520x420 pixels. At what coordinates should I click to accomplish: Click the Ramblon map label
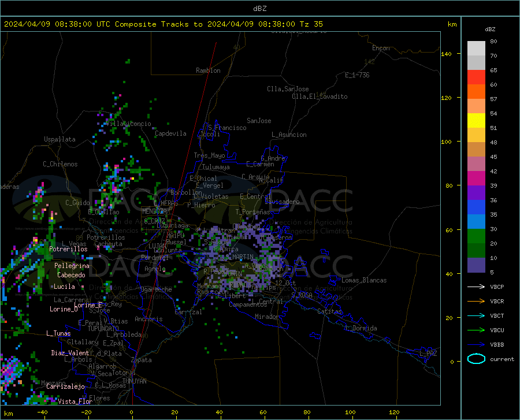pyautogui.click(x=208, y=70)
